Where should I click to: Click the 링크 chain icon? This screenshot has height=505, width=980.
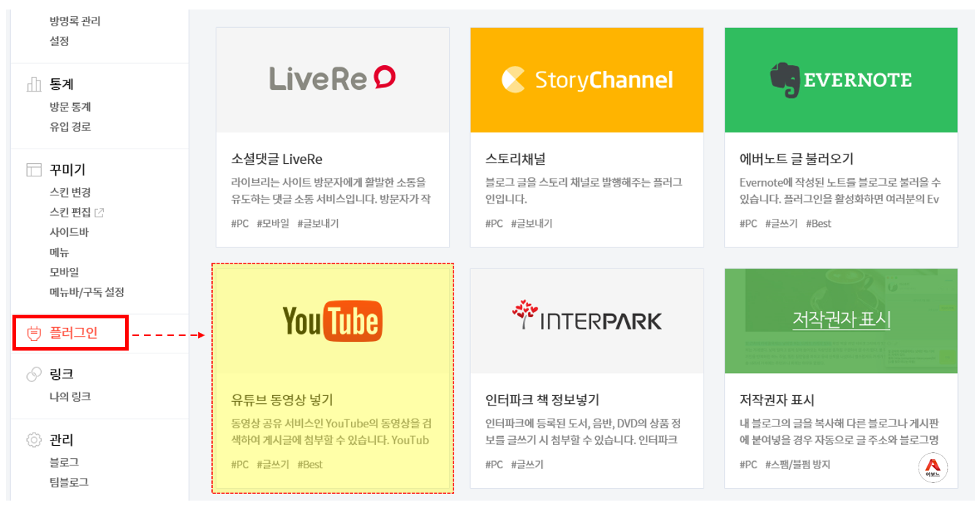click(x=34, y=374)
